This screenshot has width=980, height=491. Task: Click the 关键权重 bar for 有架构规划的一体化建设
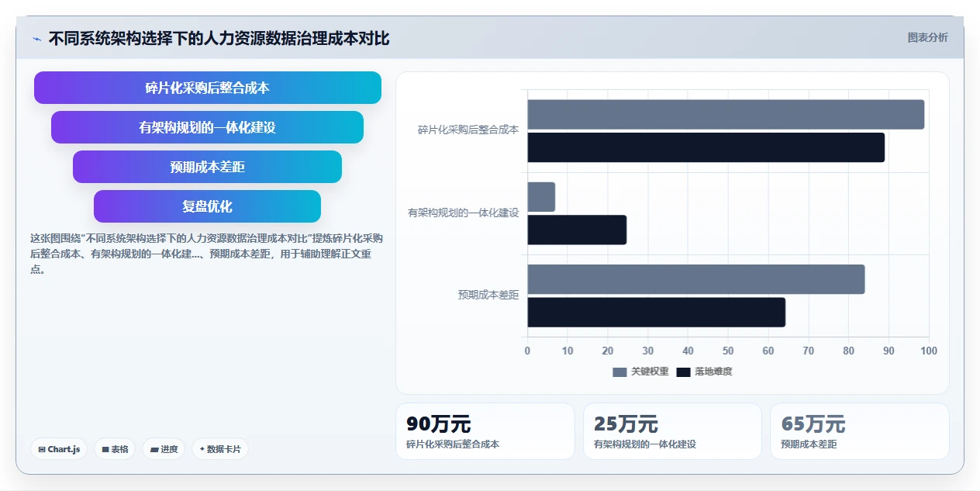tap(541, 197)
